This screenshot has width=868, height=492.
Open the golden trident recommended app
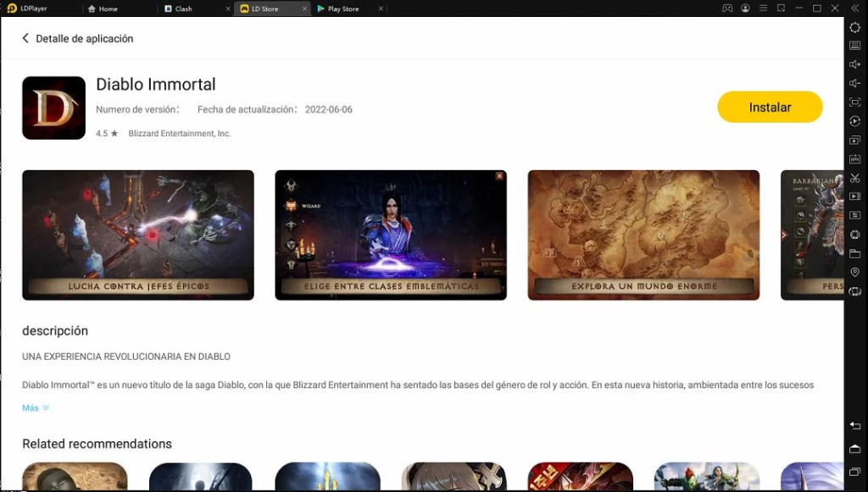[x=328, y=477]
